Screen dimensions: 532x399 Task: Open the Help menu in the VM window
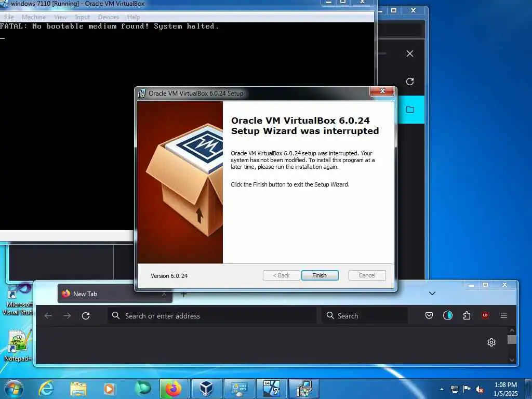click(134, 17)
